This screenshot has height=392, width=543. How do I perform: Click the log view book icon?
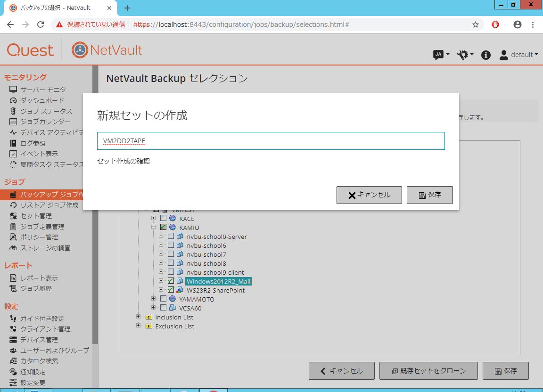pyautogui.click(x=13, y=143)
